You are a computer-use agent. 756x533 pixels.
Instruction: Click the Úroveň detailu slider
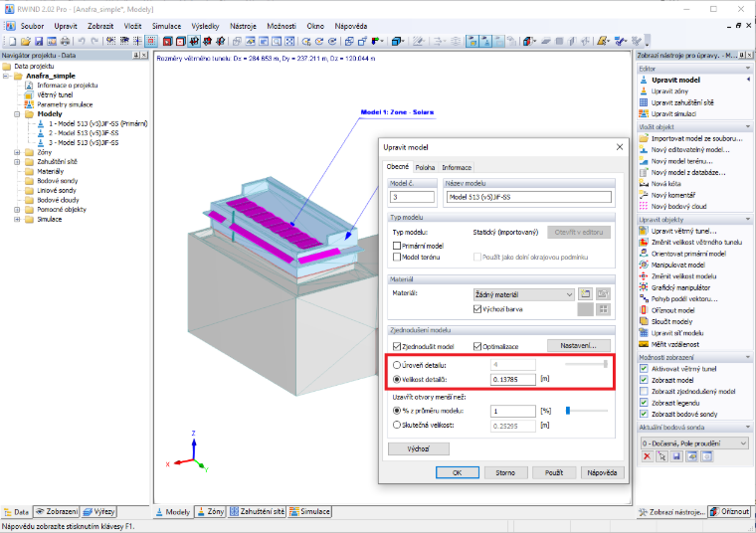pos(587,364)
